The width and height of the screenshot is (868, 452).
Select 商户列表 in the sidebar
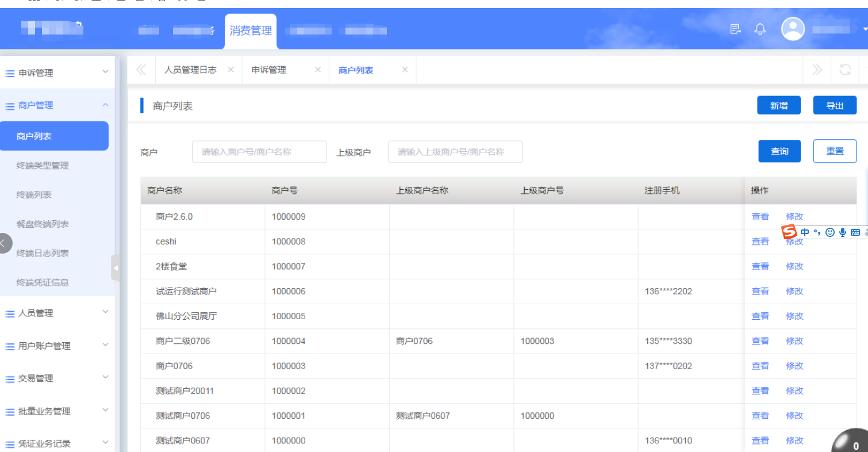54,136
